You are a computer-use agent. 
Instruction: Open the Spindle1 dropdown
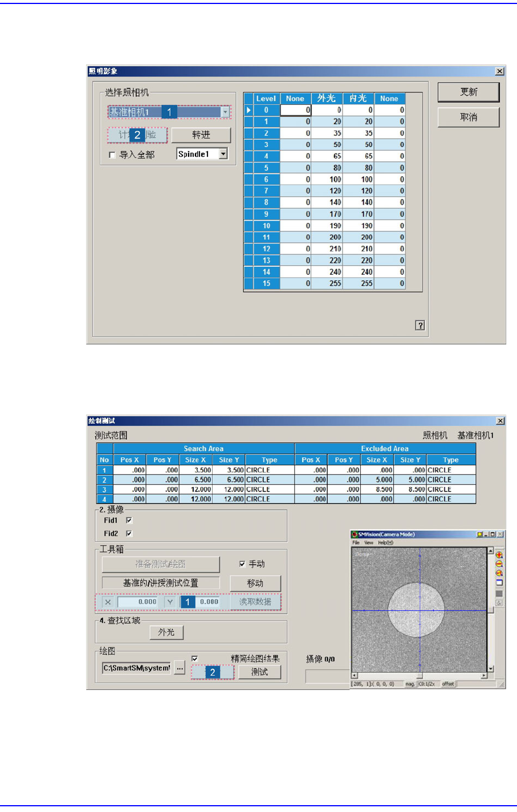point(223,154)
